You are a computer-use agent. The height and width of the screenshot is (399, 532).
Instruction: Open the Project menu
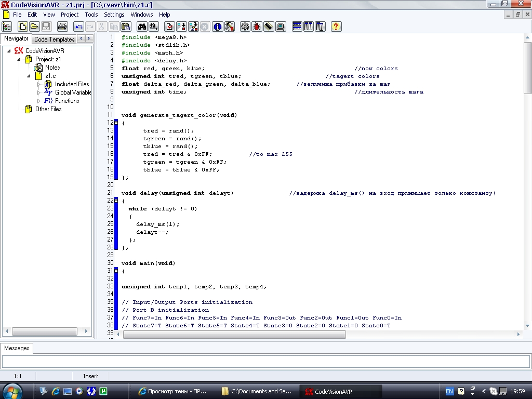(x=70, y=15)
